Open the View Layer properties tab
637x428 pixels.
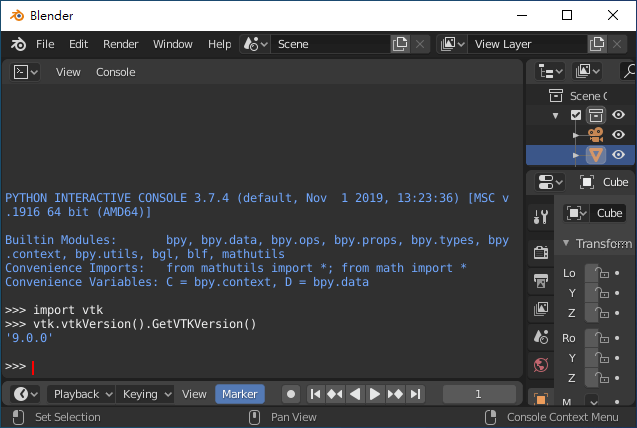coord(541,309)
